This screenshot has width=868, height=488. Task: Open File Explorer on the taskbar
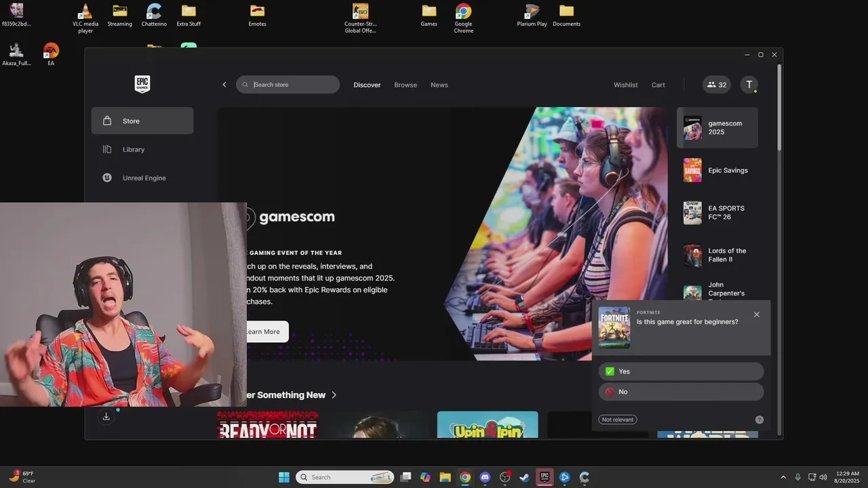[445, 477]
